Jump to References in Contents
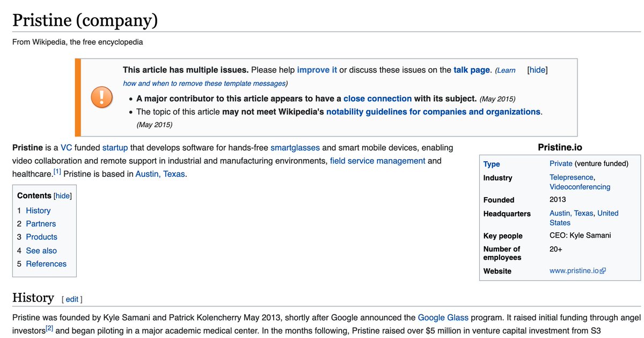644x338 pixels. (x=46, y=264)
